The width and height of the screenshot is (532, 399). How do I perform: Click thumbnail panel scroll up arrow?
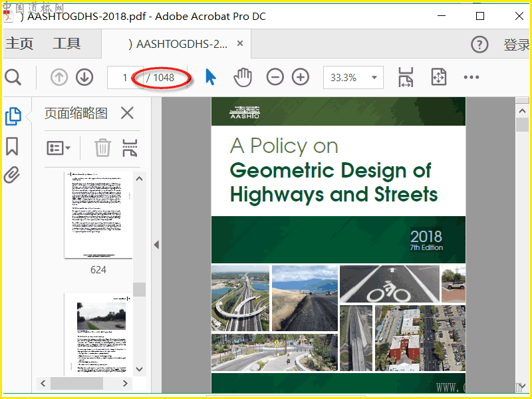point(139,179)
